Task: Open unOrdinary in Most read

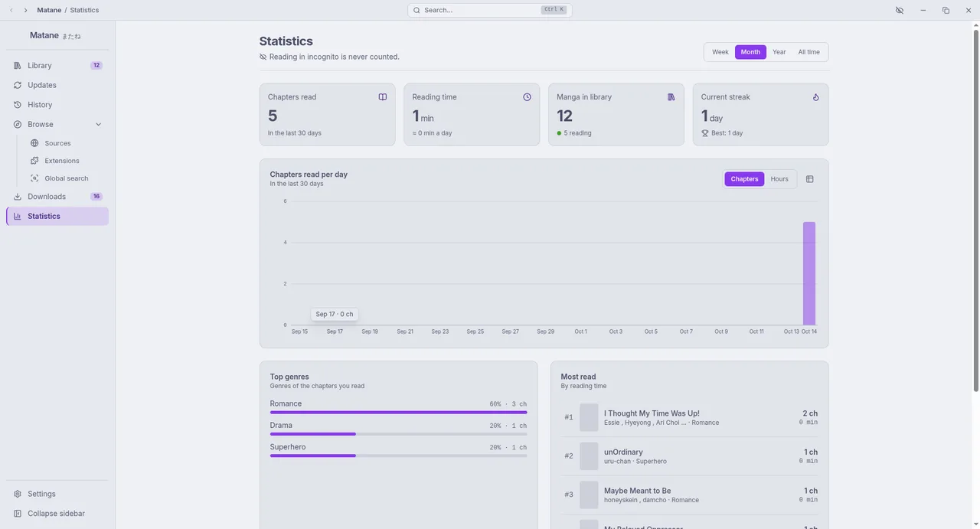Action: pos(690,456)
